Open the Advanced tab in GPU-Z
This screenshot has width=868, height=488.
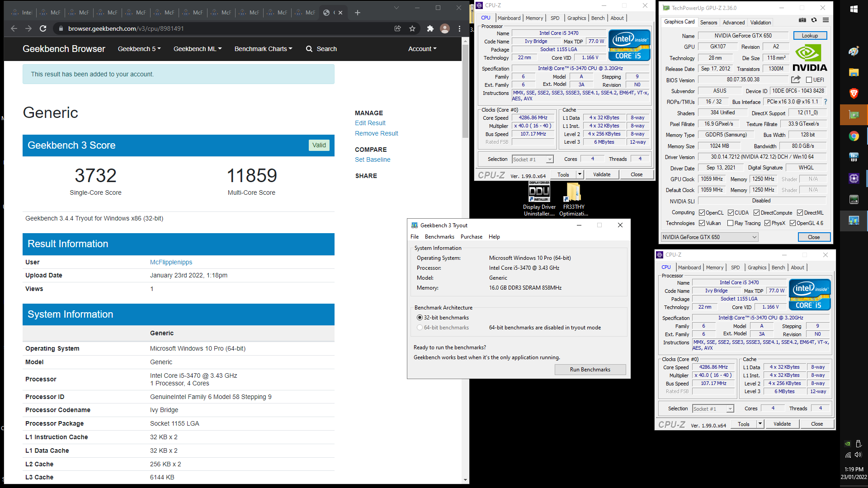pos(733,23)
